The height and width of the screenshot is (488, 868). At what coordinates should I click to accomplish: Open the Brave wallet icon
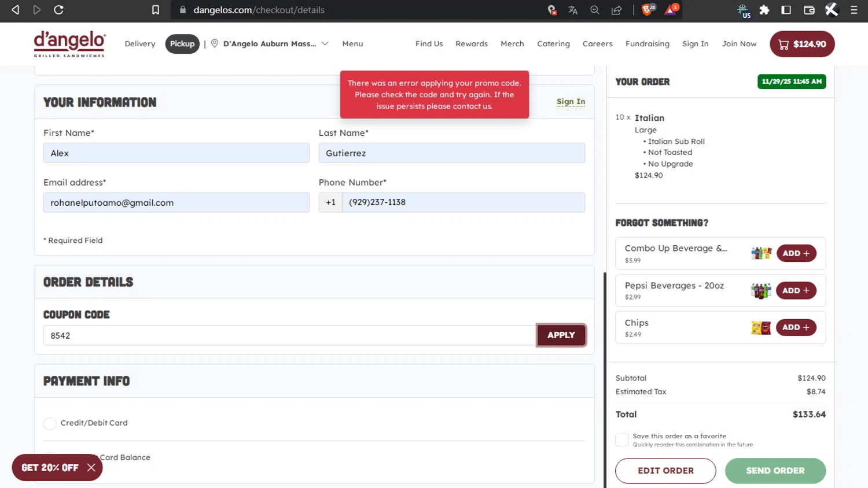point(809,10)
